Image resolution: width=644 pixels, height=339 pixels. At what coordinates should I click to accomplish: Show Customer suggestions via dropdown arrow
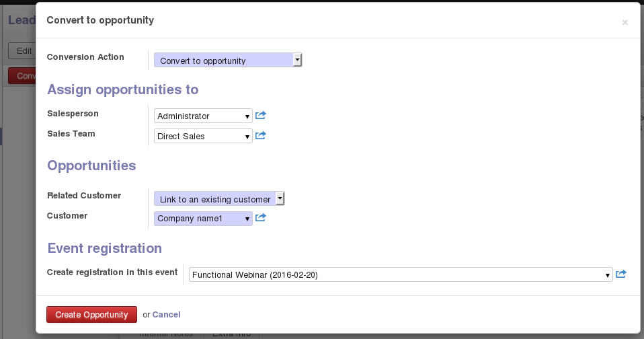point(247,219)
